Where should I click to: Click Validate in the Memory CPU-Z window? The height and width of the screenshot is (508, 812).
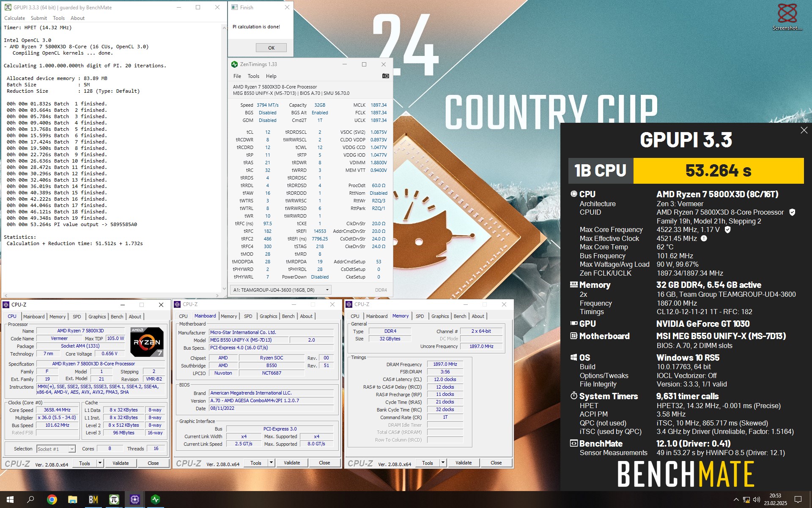[464, 463]
